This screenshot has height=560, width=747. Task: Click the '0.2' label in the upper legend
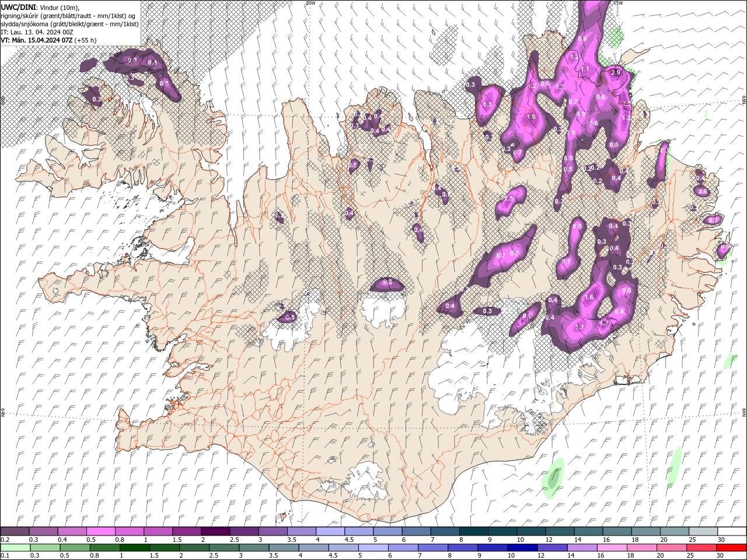click(x=5, y=540)
